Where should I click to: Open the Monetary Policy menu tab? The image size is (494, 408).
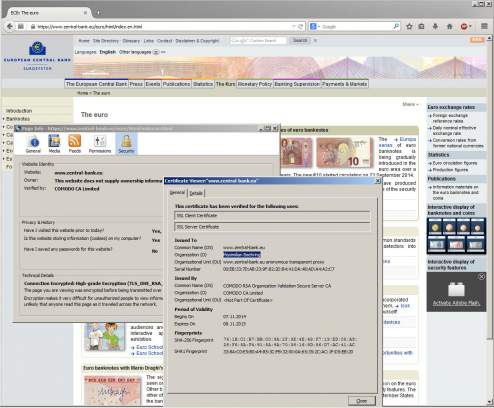255,84
